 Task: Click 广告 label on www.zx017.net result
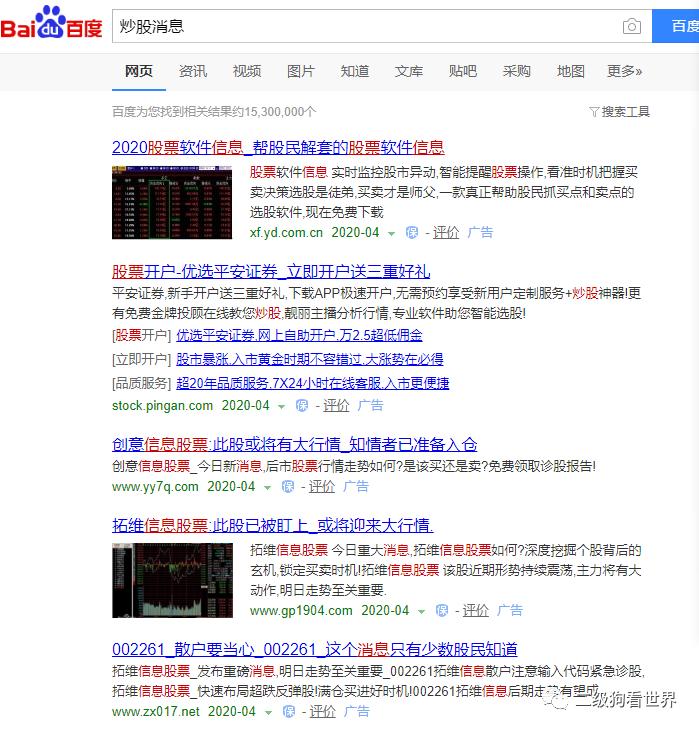click(x=357, y=711)
